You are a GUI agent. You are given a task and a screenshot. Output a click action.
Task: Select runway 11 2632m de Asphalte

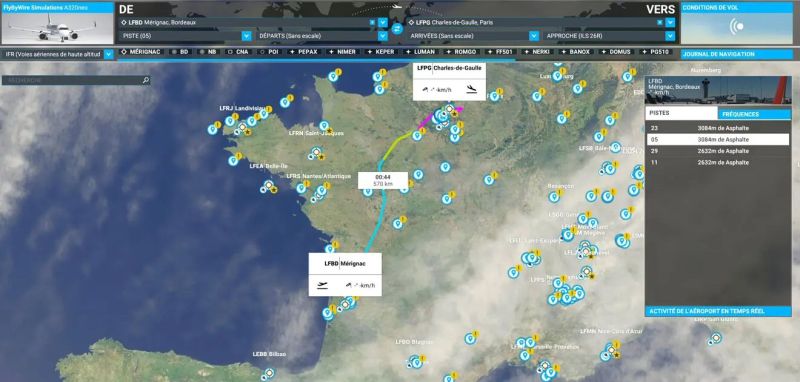718,162
